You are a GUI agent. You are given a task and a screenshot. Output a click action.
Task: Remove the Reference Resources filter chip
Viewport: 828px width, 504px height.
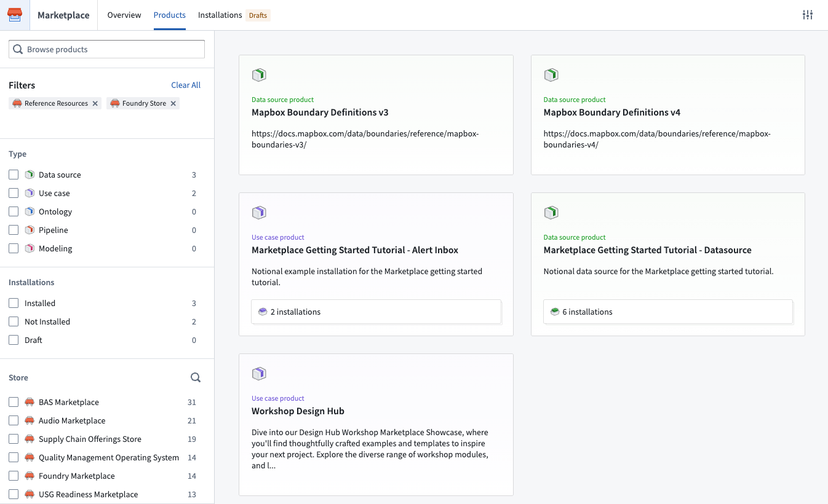[95, 103]
